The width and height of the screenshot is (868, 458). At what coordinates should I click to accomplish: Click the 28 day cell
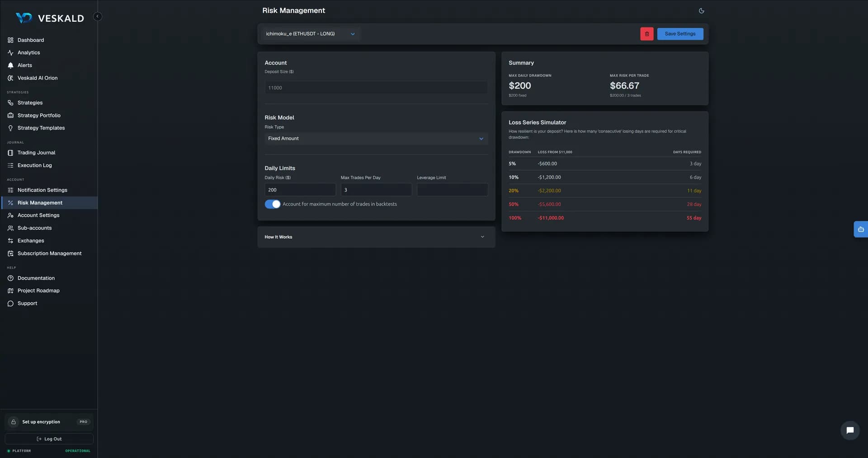coord(694,205)
